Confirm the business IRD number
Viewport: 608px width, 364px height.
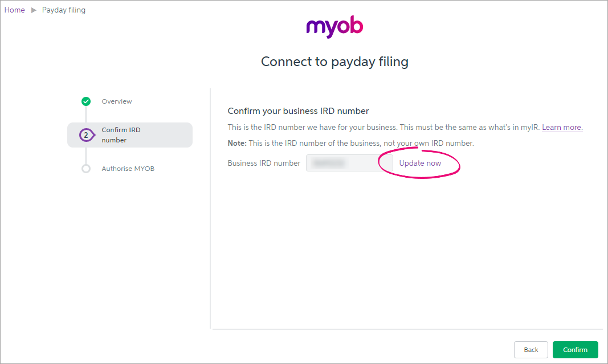point(576,350)
